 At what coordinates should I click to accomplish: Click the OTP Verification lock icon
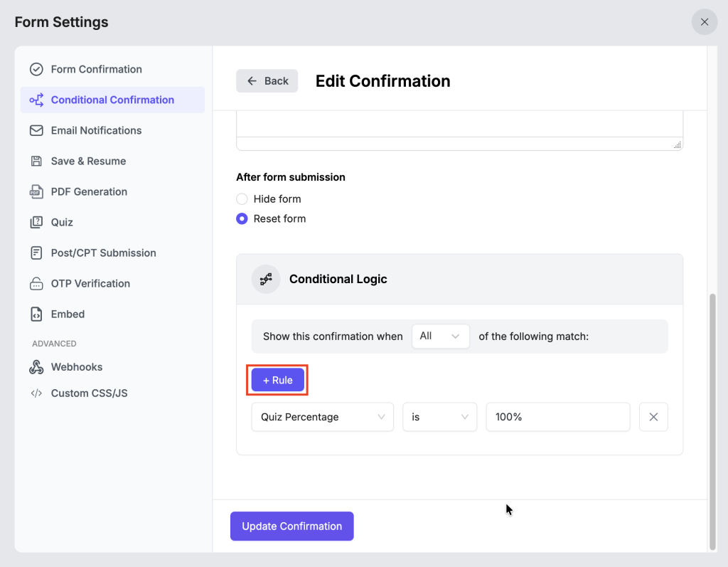coord(36,283)
